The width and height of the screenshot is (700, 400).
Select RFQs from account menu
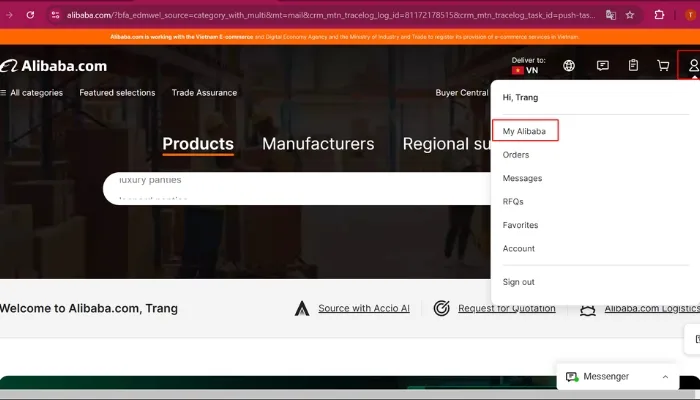click(513, 202)
